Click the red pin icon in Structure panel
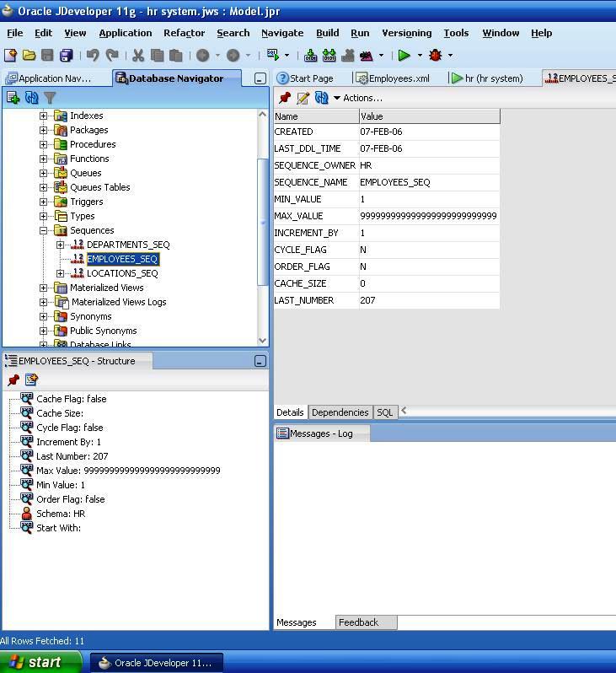Screen dimensions: 616x673 pyautogui.click(x=13, y=380)
